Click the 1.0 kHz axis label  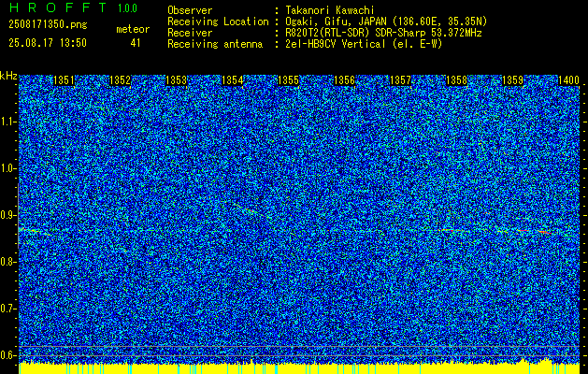pyautogui.click(x=7, y=169)
